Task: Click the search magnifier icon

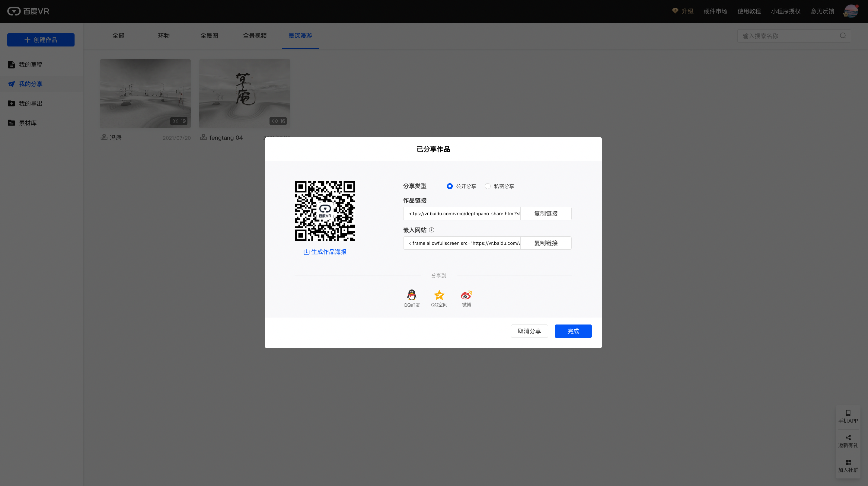Action: click(x=843, y=36)
